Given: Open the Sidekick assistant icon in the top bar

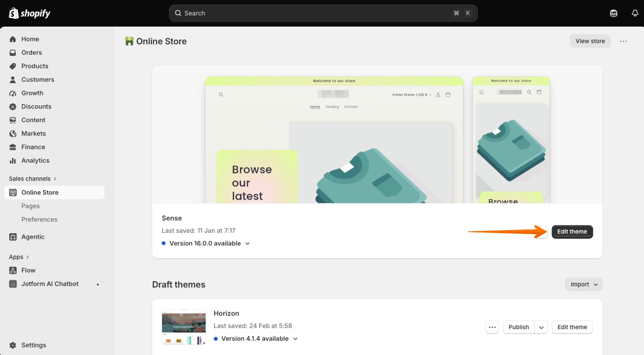Looking at the screenshot, I should point(614,13).
